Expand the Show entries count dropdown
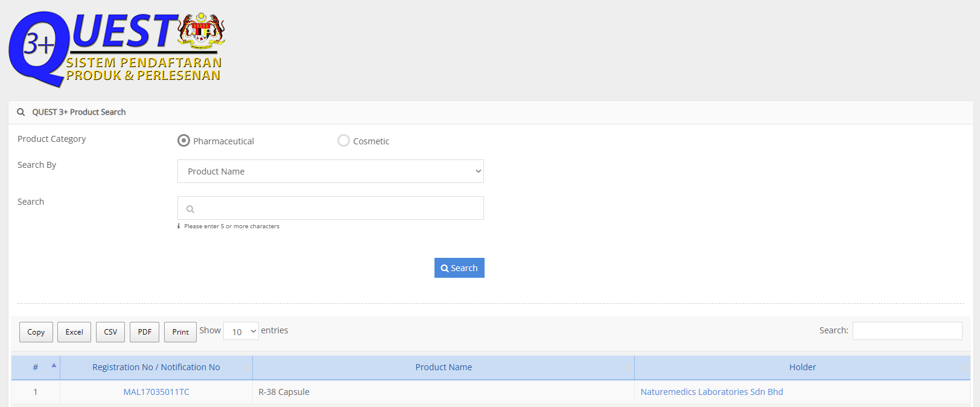This screenshot has width=980, height=407. click(x=241, y=332)
